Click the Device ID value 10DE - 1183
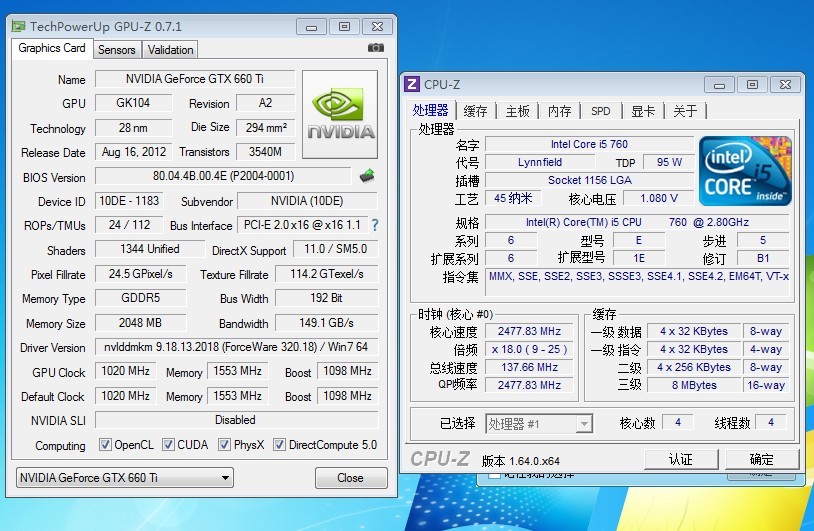The height and width of the screenshot is (531, 814). pyautogui.click(x=129, y=201)
